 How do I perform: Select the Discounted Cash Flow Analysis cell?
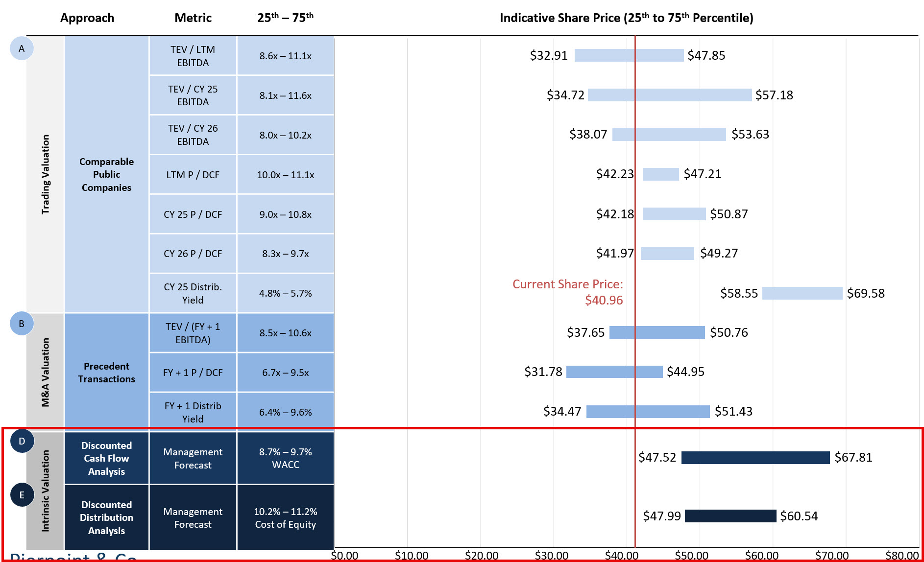click(106, 458)
